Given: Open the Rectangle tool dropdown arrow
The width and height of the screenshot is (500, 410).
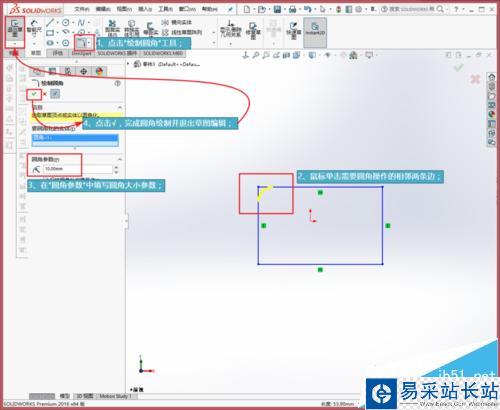Looking at the screenshot, I should pyautogui.click(x=57, y=33).
